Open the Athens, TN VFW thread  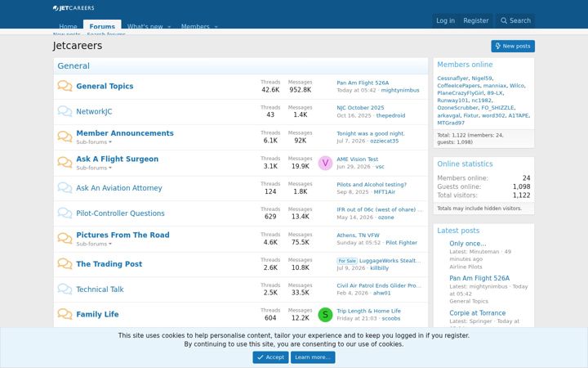pos(359,235)
